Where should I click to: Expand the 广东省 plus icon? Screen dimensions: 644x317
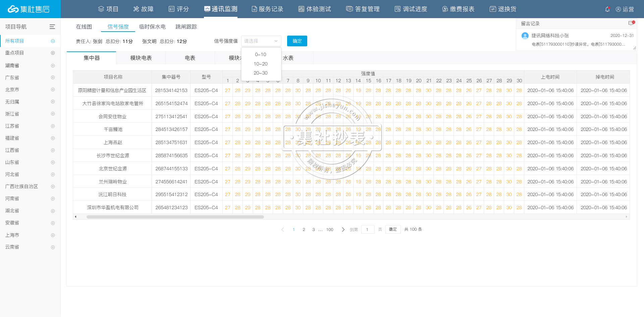click(53, 78)
